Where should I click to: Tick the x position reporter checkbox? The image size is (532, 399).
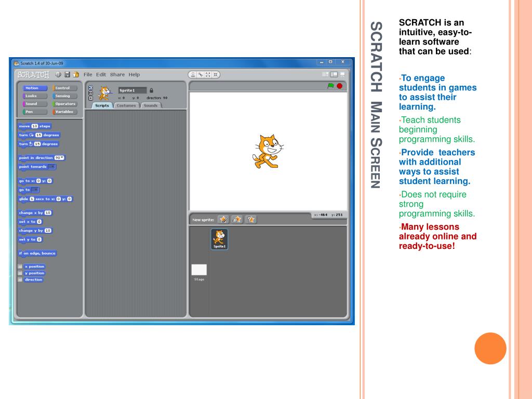(20, 267)
